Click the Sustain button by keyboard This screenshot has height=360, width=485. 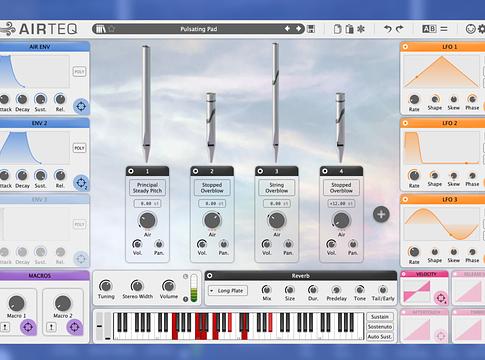click(380, 317)
